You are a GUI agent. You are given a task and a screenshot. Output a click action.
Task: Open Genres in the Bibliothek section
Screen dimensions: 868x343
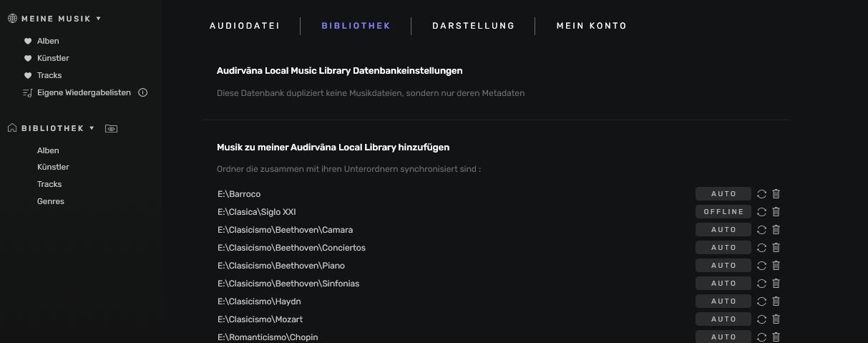(x=51, y=201)
